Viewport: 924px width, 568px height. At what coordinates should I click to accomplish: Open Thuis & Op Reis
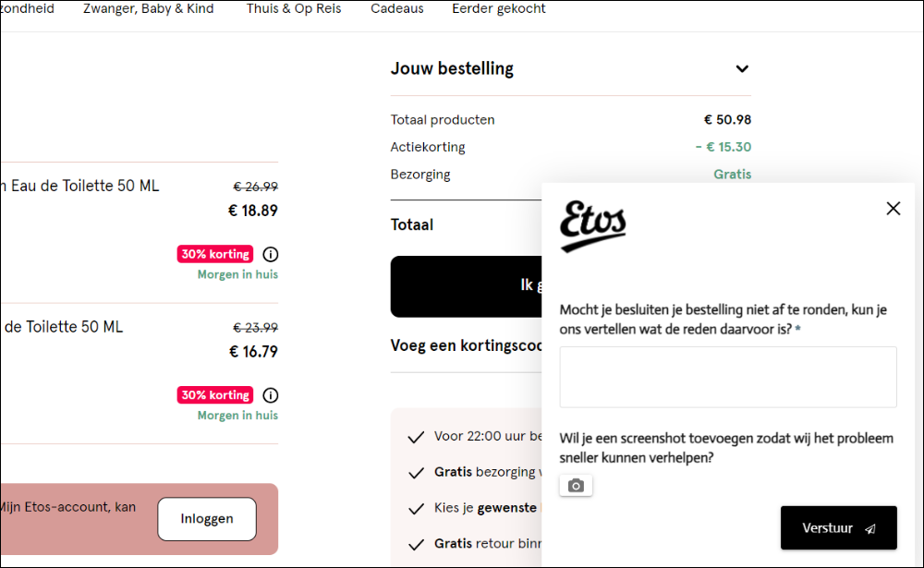(293, 7)
